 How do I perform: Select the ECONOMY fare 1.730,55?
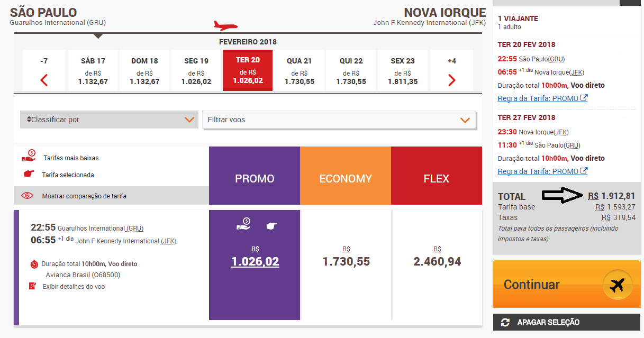coord(346,261)
